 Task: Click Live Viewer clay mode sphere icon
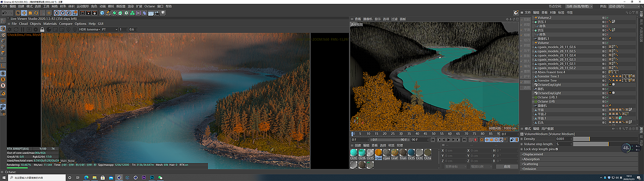pyautogui.click(x=49, y=29)
